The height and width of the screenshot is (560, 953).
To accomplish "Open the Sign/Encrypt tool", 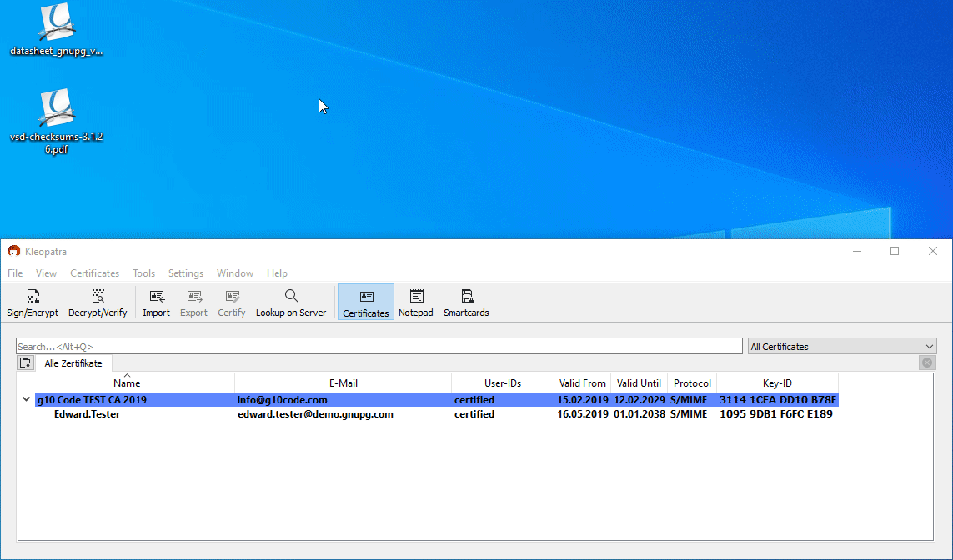I will point(33,302).
